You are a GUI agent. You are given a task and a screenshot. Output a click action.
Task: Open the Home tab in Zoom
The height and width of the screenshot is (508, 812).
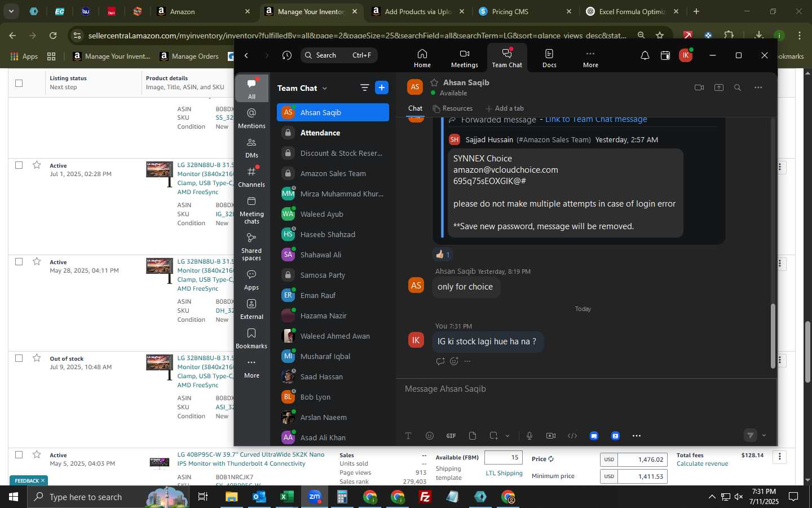[x=422, y=58]
